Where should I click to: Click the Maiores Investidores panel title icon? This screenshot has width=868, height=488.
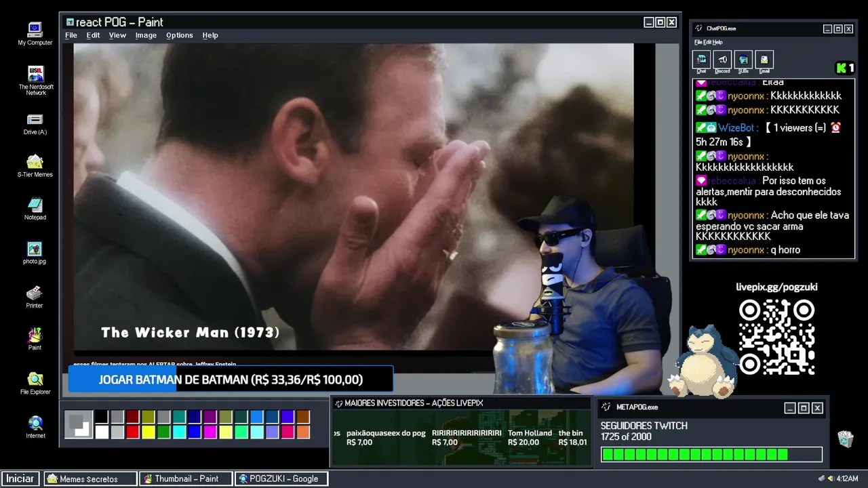tap(339, 403)
